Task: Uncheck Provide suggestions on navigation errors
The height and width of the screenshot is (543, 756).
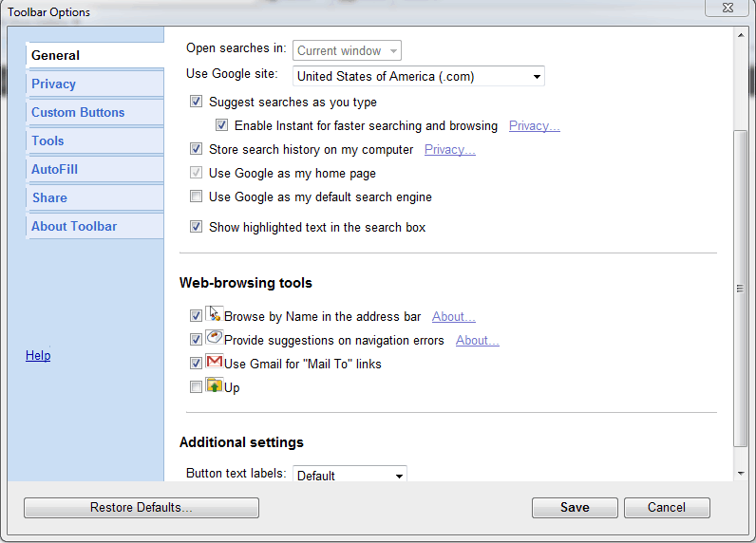Action: pos(196,339)
